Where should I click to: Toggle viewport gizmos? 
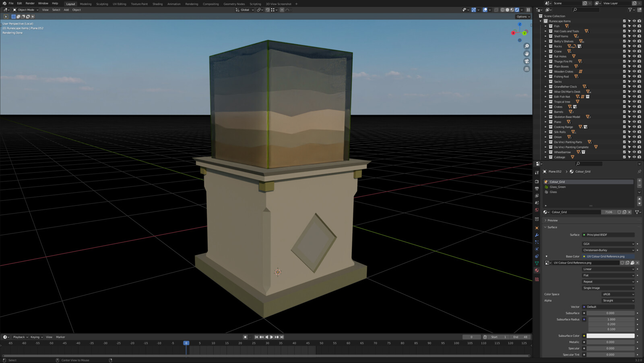pyautogui.click(x=474, y=10)
